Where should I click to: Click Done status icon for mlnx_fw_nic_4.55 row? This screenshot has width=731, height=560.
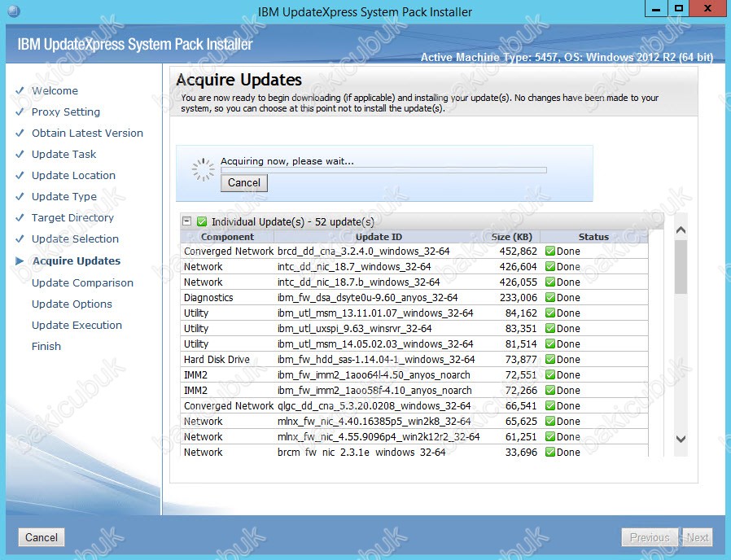coord(550,436)
